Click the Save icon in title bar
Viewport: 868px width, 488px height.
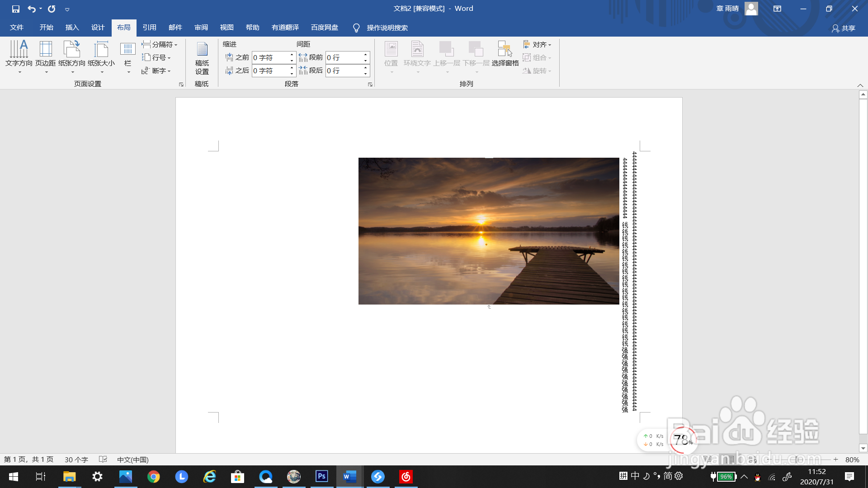tap(16, 9)
